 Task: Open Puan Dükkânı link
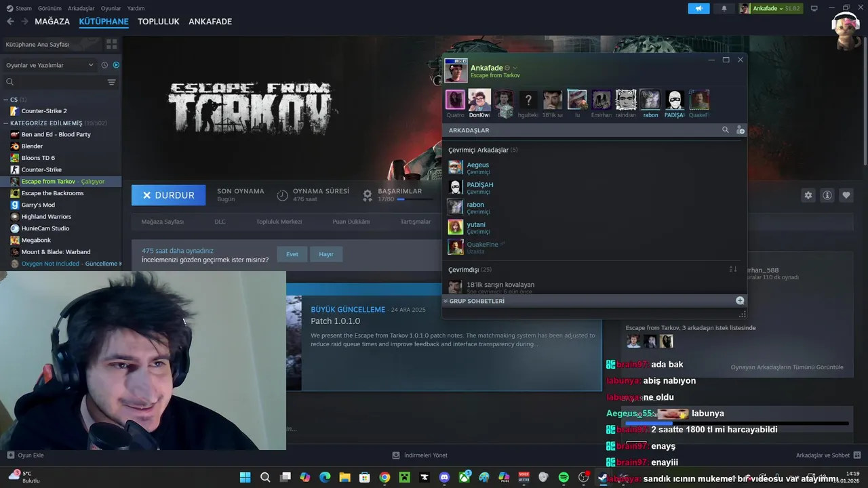point(351,222)
